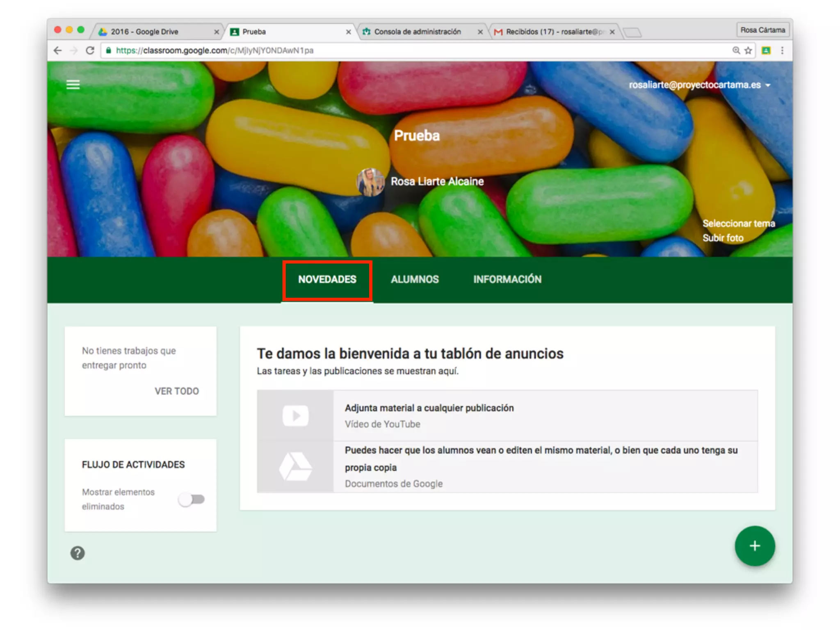
Task: Open the hamburger main menu
Action: (73, 84)
